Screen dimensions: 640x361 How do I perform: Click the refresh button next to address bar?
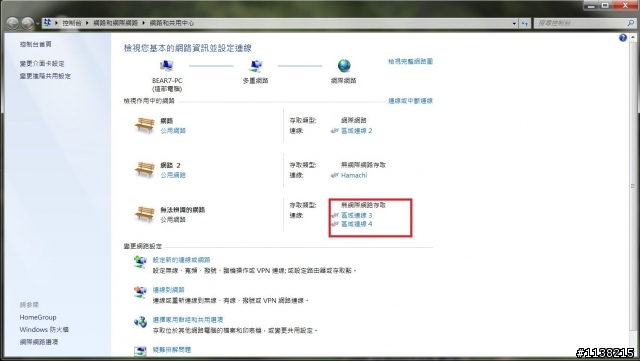pyautogui.click(x=524, y=23)
